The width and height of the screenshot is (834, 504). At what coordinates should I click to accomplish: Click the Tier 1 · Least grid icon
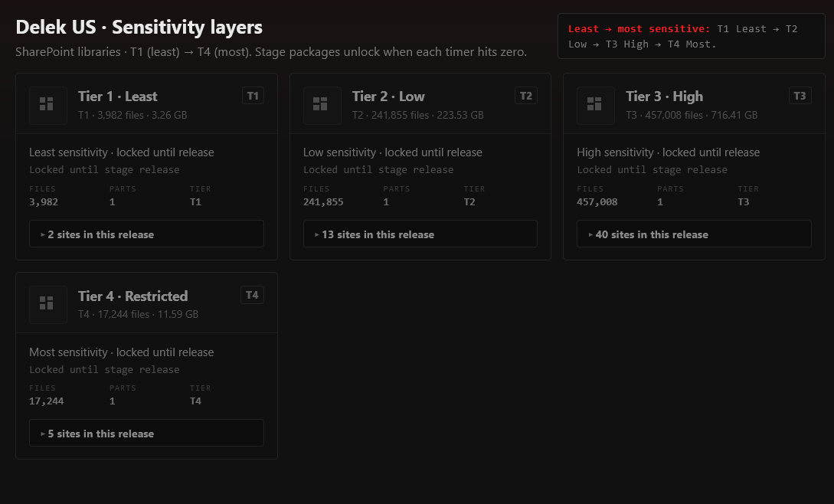pyautogui.click(x=48, y=105)
